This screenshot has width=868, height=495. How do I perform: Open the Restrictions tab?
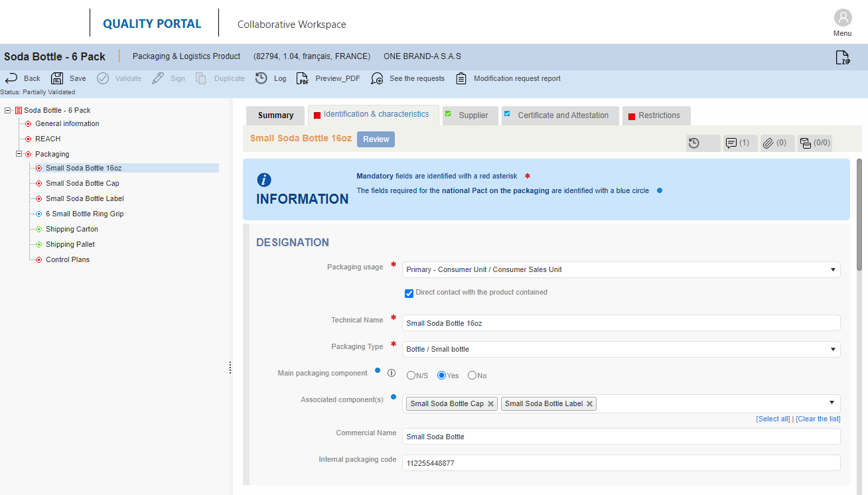(x=656, y=115)
